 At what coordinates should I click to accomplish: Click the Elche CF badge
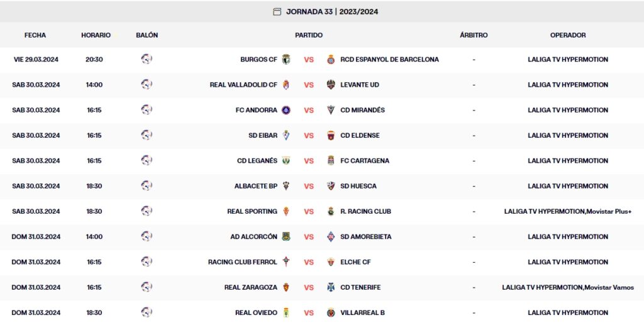tap(331, 262)
